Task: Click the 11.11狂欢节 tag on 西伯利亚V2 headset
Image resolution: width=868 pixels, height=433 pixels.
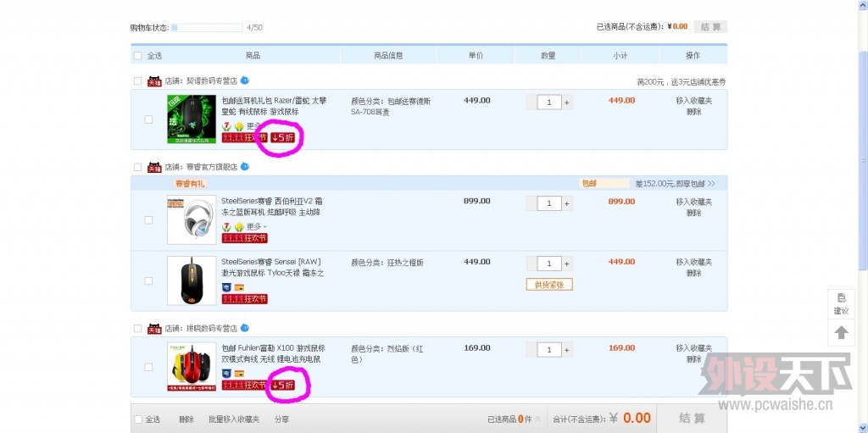Action: [x=245, y=238]
